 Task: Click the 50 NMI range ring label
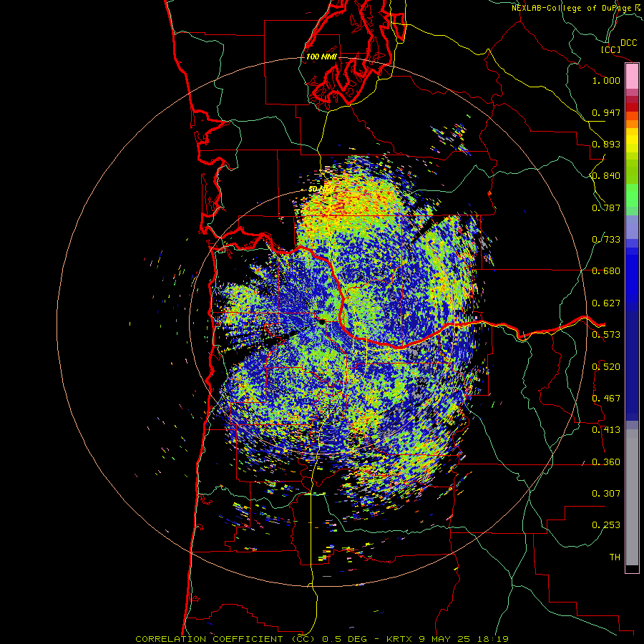coord(321,189)
